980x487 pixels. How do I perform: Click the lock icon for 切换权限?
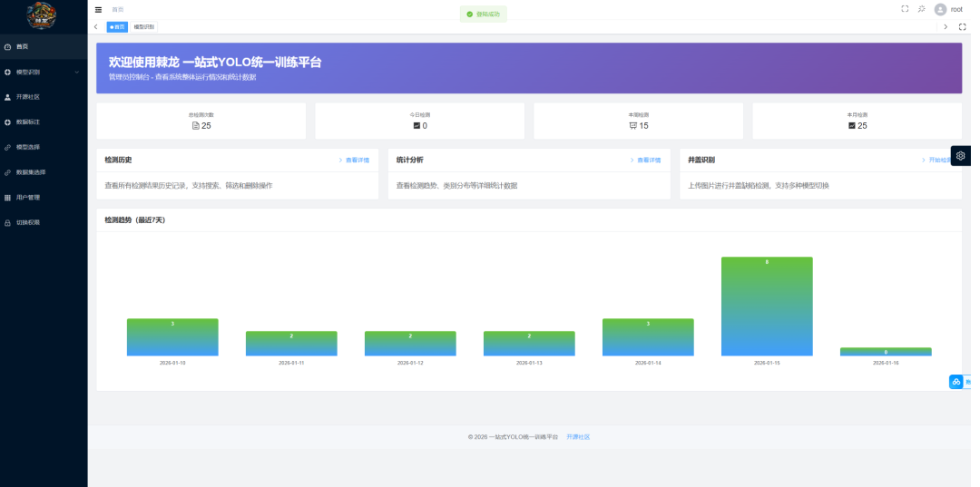[7, 222]
